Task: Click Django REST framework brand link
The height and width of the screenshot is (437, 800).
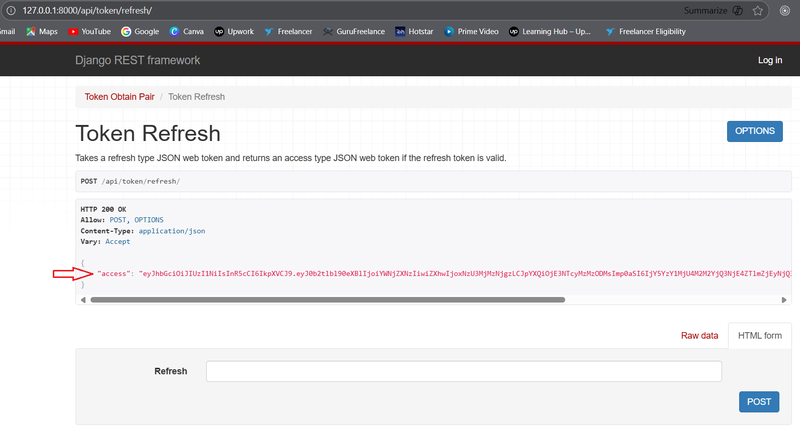Action: pos(137,60)
